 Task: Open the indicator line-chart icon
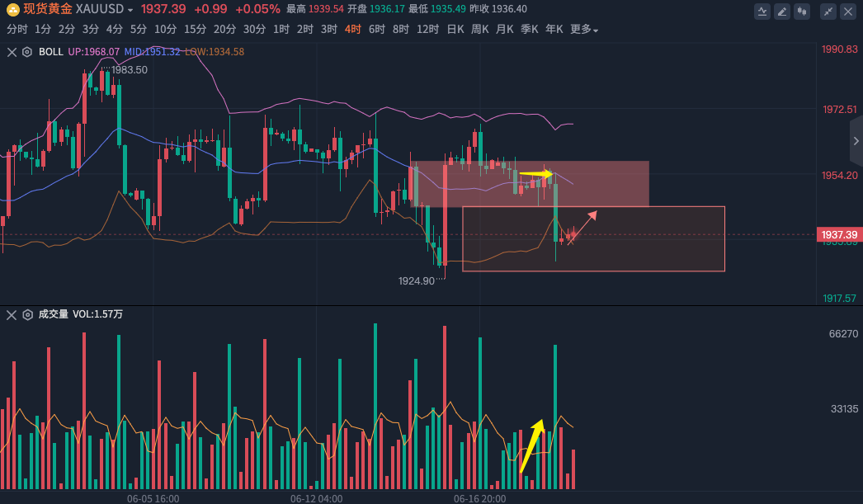click(763, 11)
